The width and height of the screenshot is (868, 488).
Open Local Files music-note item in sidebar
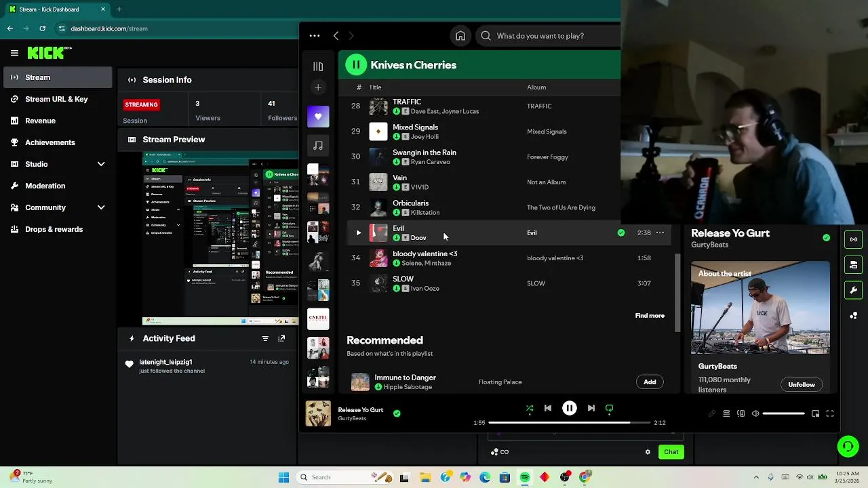318,145
